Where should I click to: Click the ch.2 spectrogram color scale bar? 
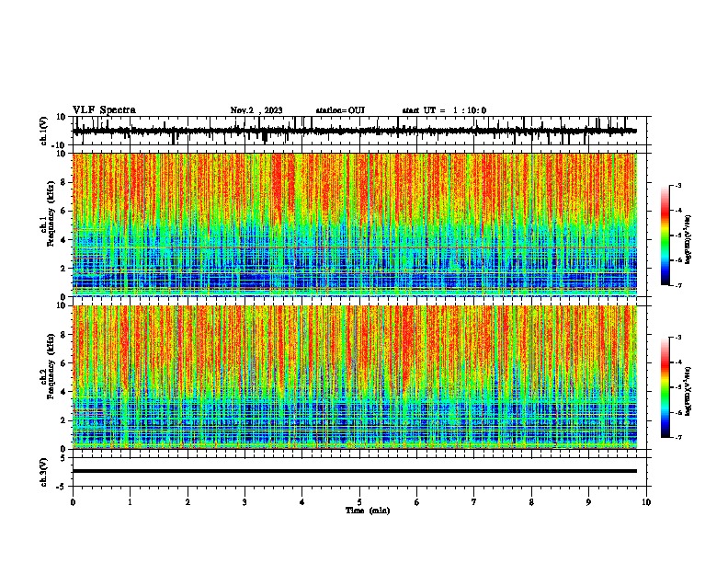pyautogui.click(x=665, y=387)
